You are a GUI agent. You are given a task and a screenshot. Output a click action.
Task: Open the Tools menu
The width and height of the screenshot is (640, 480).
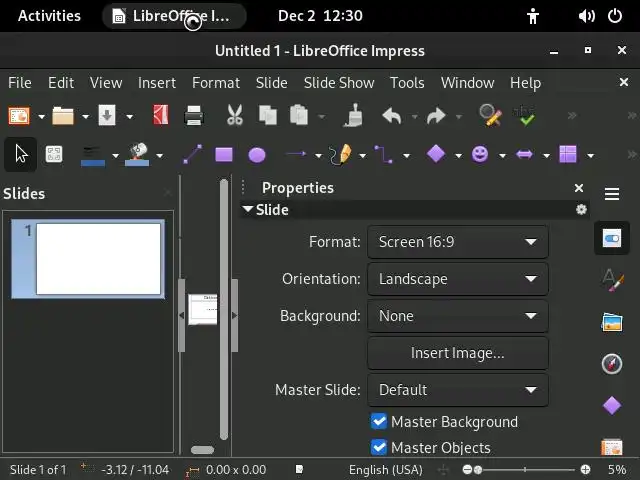[407, 83]
